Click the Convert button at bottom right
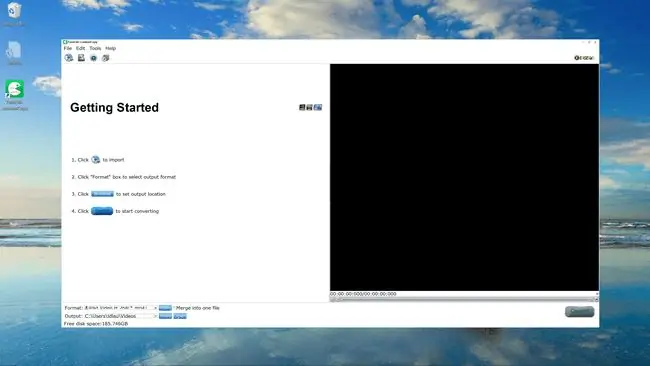Viewport: 650px width, 366px height. tap(580, 312)
